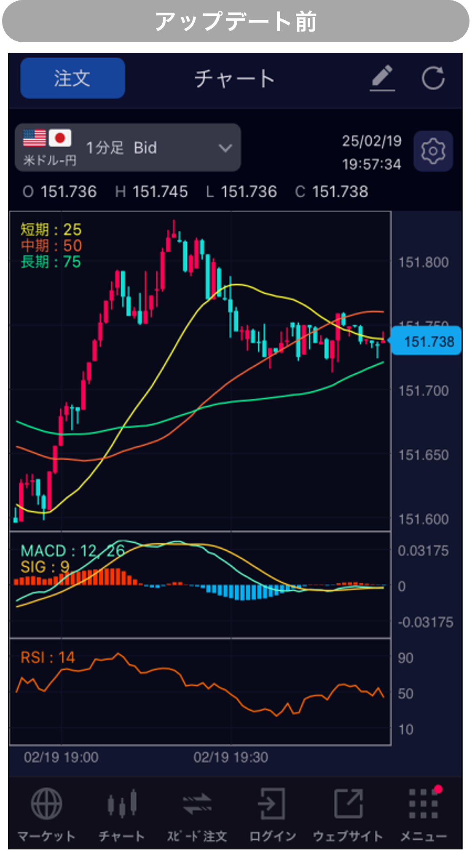This screenshot has height=868, width=472.
Task: Click the date 25/02/19 text
Action: pyautogui.click(x=372, y=141)
